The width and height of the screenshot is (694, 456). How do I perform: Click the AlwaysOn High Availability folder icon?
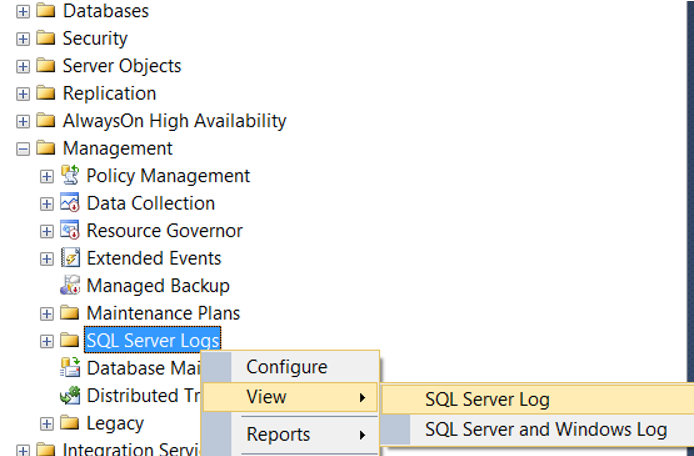(46, 120)
